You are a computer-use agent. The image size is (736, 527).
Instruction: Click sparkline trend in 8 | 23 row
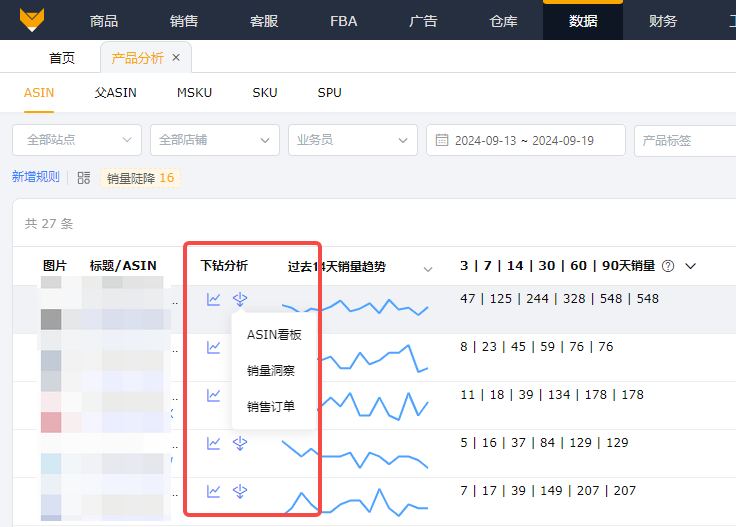[374, 358]
